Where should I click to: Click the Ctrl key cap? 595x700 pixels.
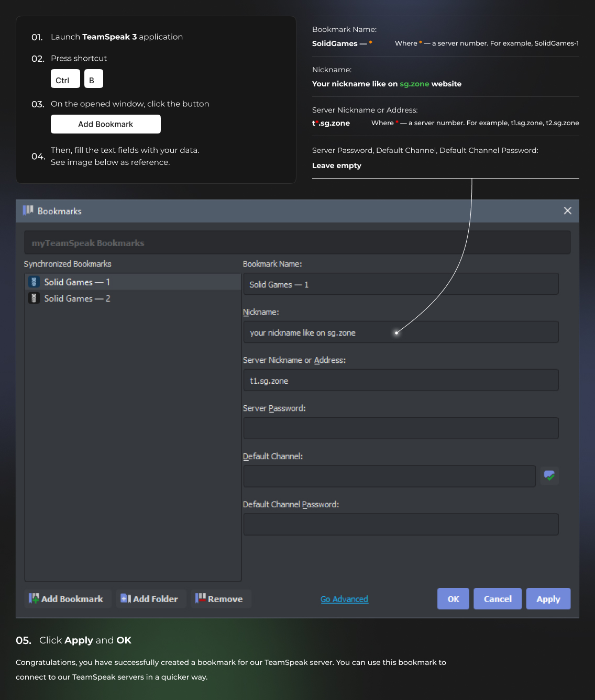65,79
